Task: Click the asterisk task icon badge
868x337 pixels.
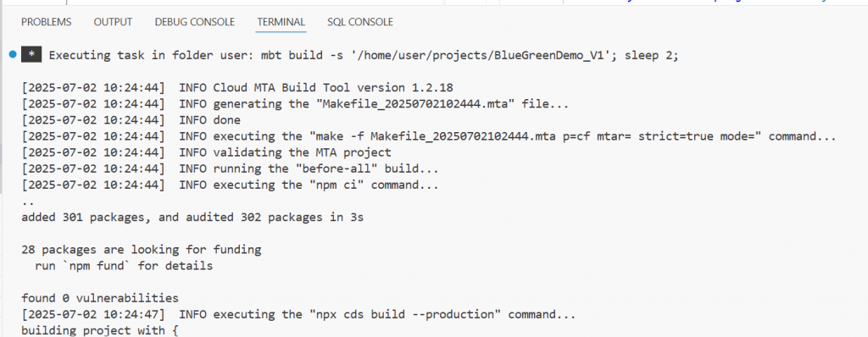Action: (x=31, y=55)
